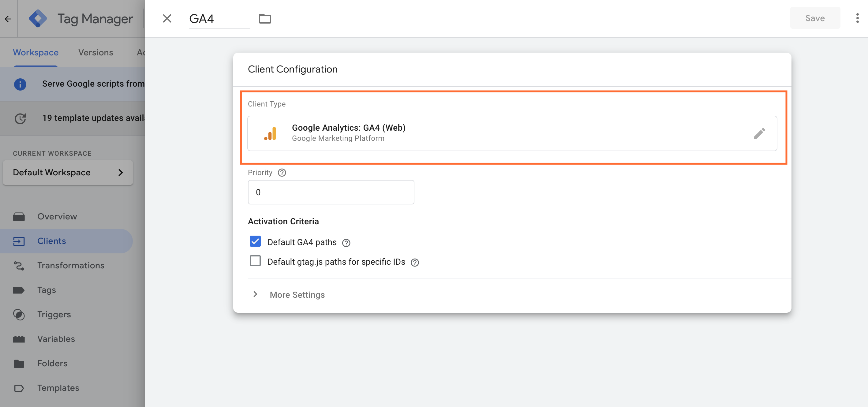
Task: Click the Google Analytics: GA4 (Web) client type box
Action: 512,133
